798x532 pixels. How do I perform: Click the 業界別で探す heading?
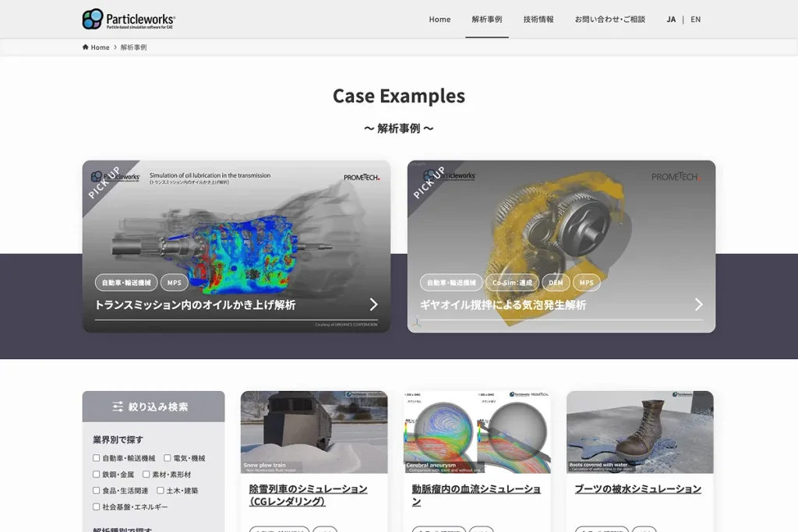118,439
